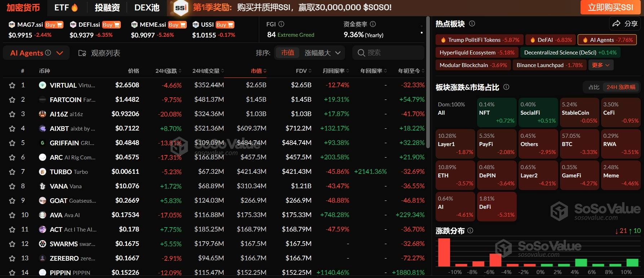Image resolution: width=644 pixels, height=278 pixels.
Task: Click the GOAT coin logo
Action: tap(43, 200)
